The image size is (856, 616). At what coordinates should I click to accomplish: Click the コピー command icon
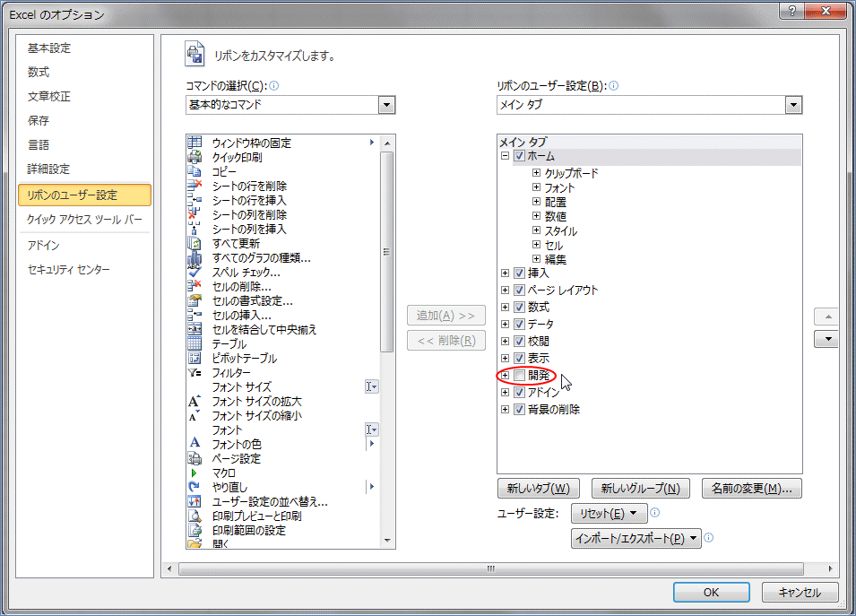pyautogui.click(x=195, y=171)
